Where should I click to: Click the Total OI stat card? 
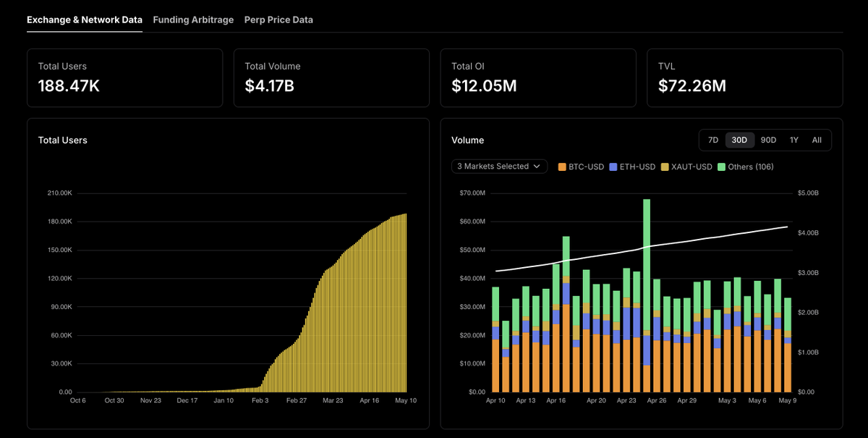point(538,78)
